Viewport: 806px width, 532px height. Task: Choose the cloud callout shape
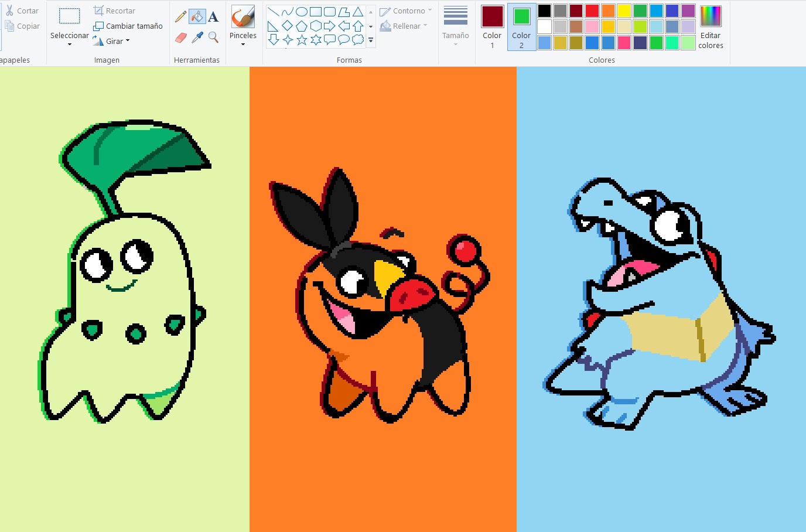click(x=358, y=40)
